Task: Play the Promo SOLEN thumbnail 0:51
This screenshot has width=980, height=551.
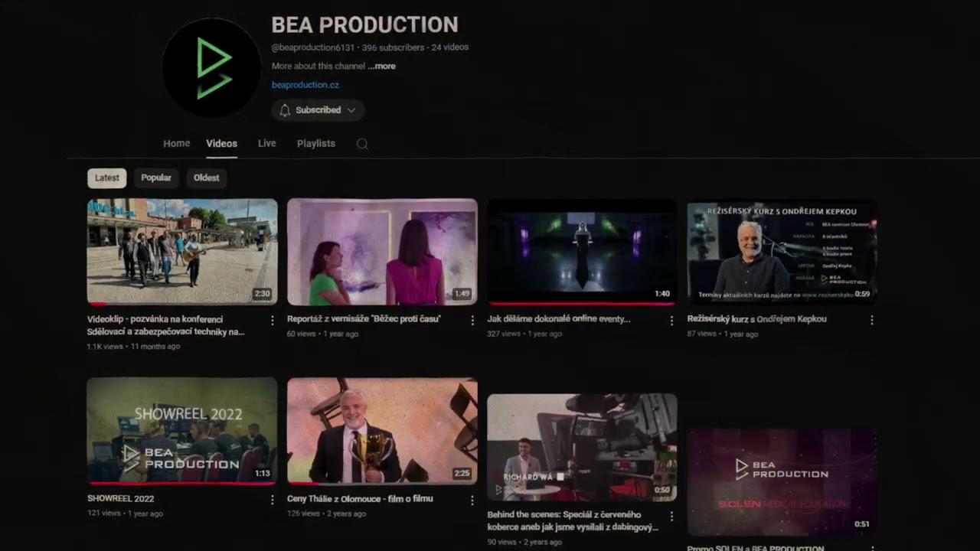Action: coord(782,482)
